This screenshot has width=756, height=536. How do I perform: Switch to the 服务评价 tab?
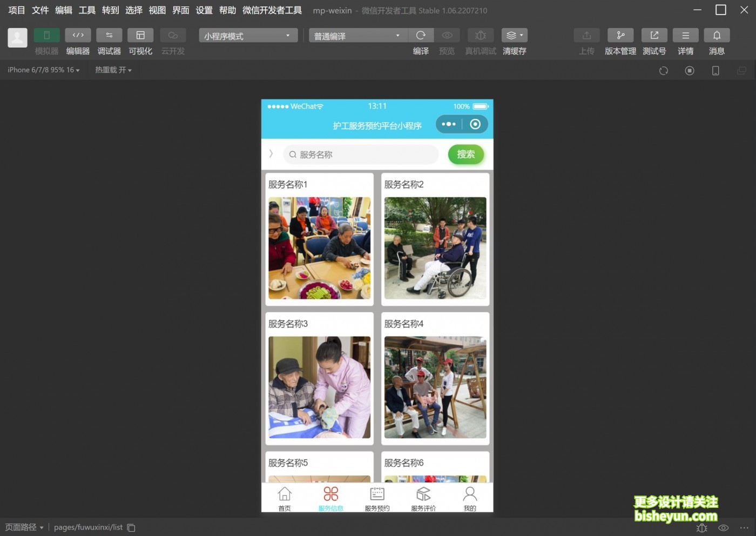[424, 499]
